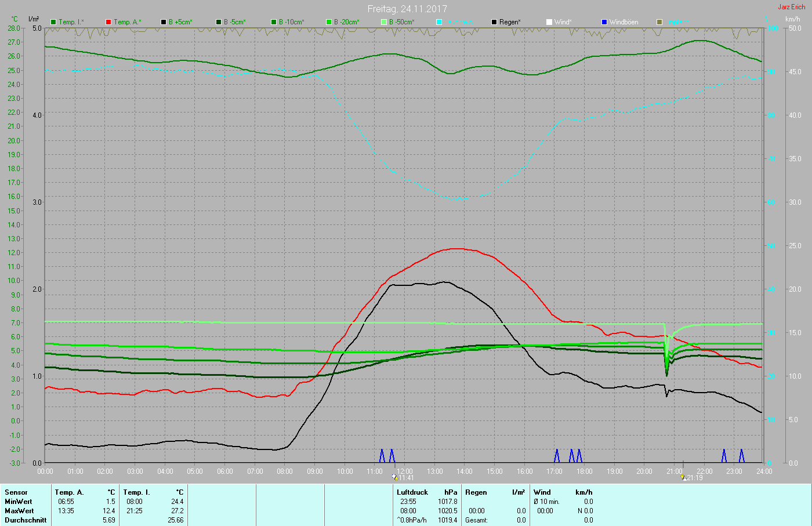Click the Jarz Erich author text
The width and height of the screenshot is (812, 526).
point(791,7)
